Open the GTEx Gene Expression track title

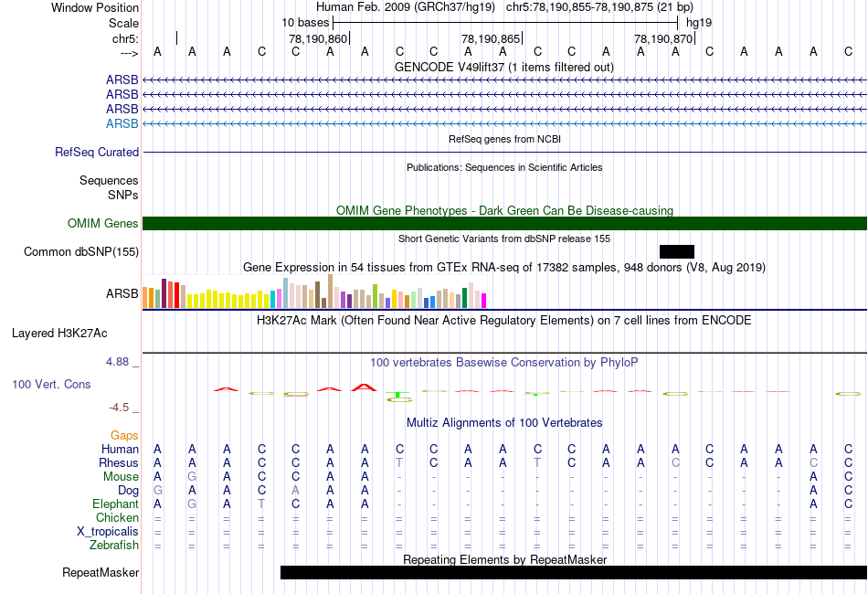[504, 268]
